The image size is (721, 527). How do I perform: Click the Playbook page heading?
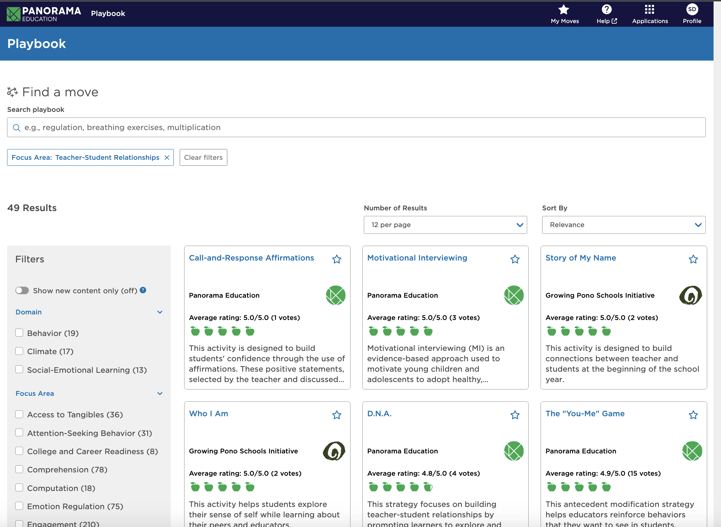coord(36,44)
